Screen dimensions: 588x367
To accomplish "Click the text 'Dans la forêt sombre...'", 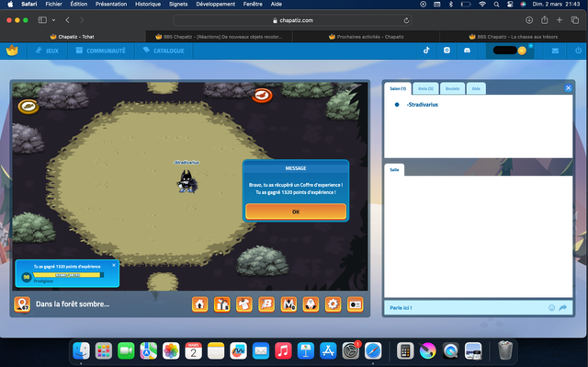I will point(73,304).
